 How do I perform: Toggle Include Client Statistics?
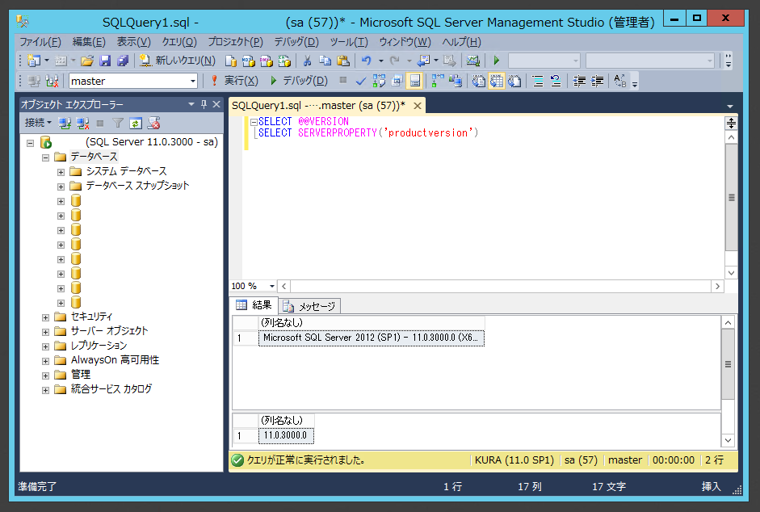(455, 81)
